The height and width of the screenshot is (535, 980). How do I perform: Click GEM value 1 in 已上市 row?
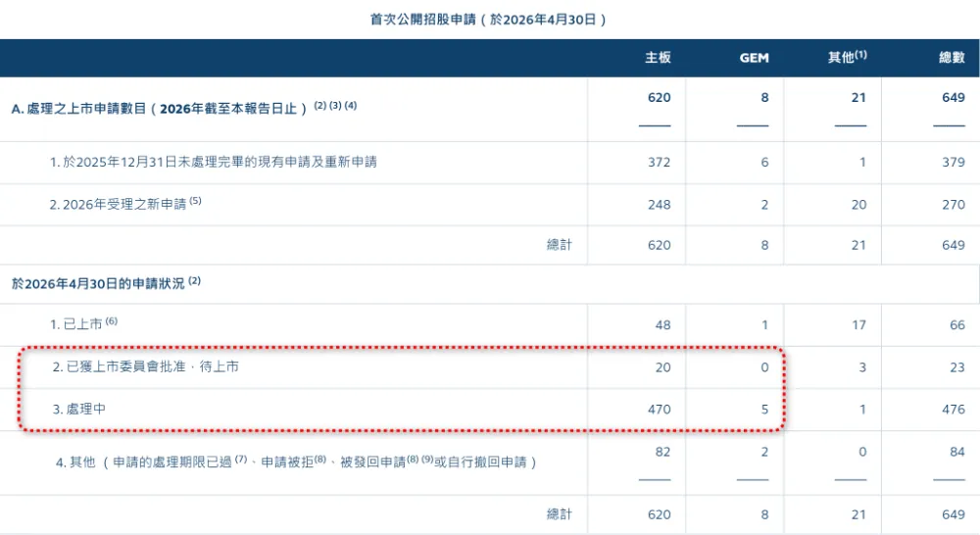point(765,325)
